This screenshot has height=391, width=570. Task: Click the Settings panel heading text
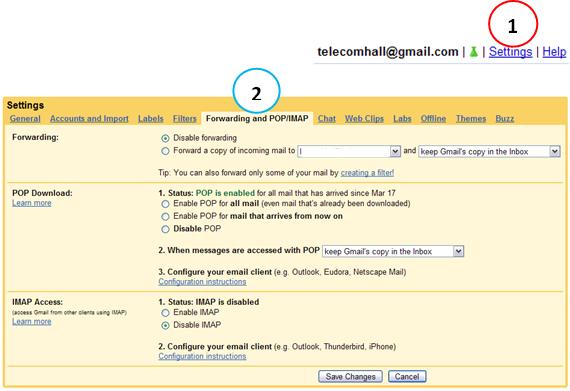25,105
